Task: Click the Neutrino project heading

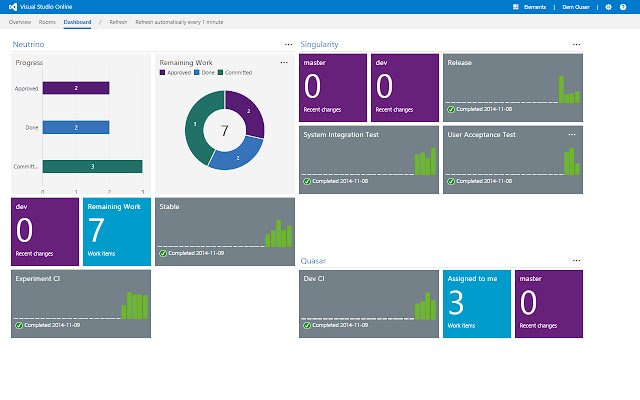Action: pyautogui.click(x=28, y=44)
